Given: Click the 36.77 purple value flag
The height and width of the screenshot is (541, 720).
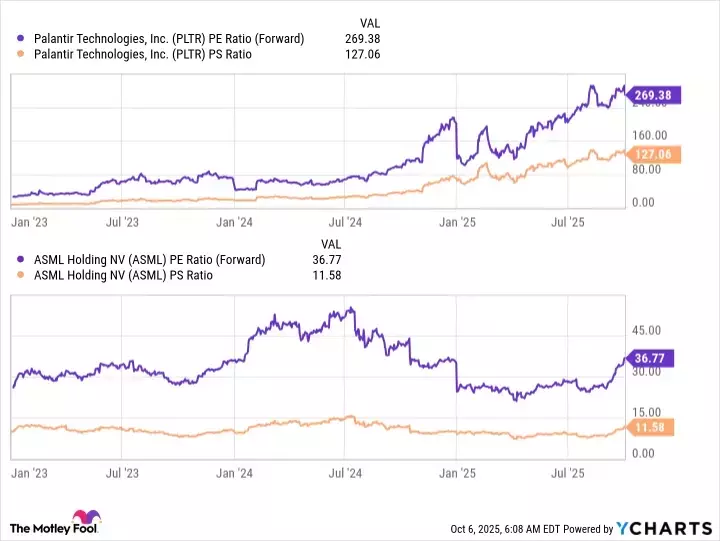Looking at the screenshot, I should click(650, 357).
